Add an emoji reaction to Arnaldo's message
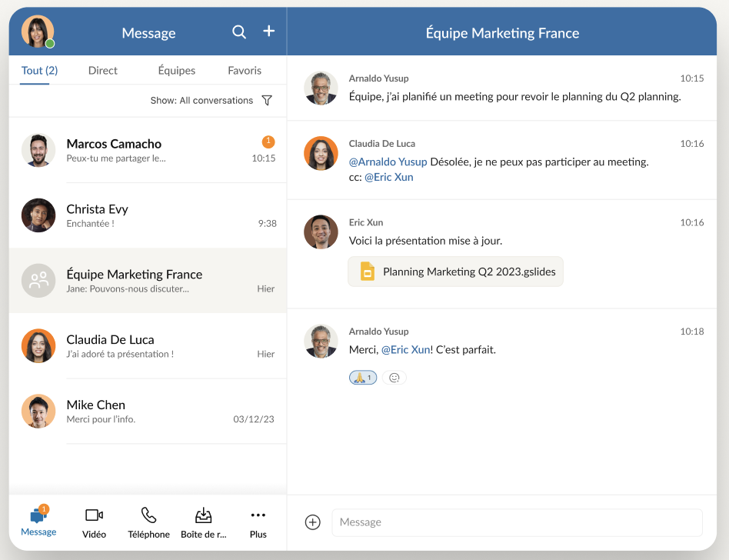The height and width of the screenshot is (560, 729). [x=394, y=378]
